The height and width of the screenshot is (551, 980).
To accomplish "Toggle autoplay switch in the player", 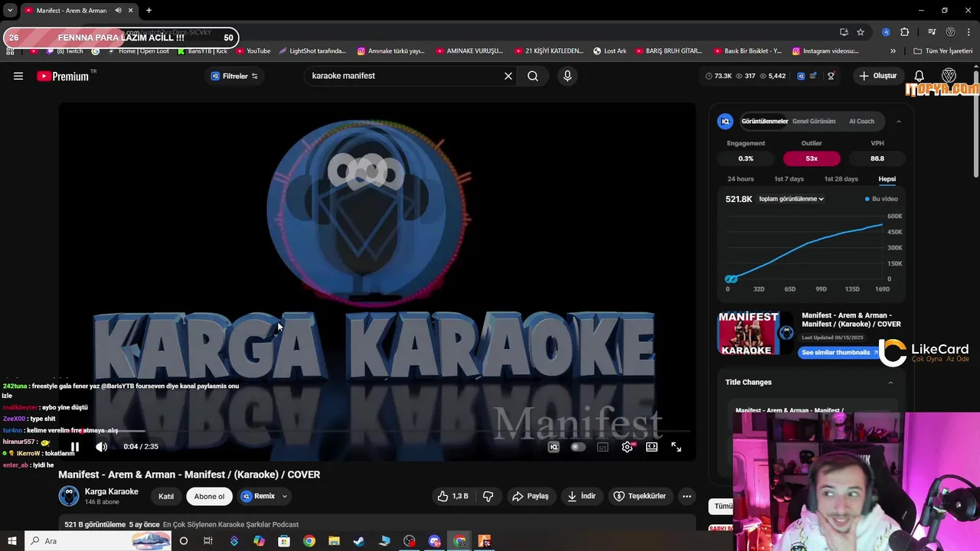I will [578, 447].
